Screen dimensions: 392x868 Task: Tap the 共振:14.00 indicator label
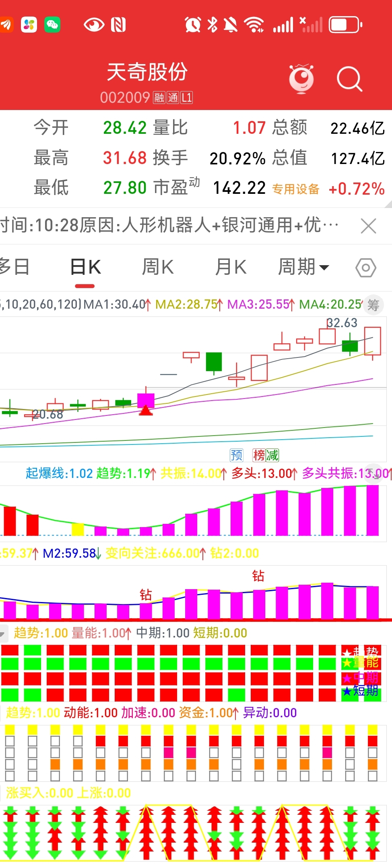[x=194, y=473]
